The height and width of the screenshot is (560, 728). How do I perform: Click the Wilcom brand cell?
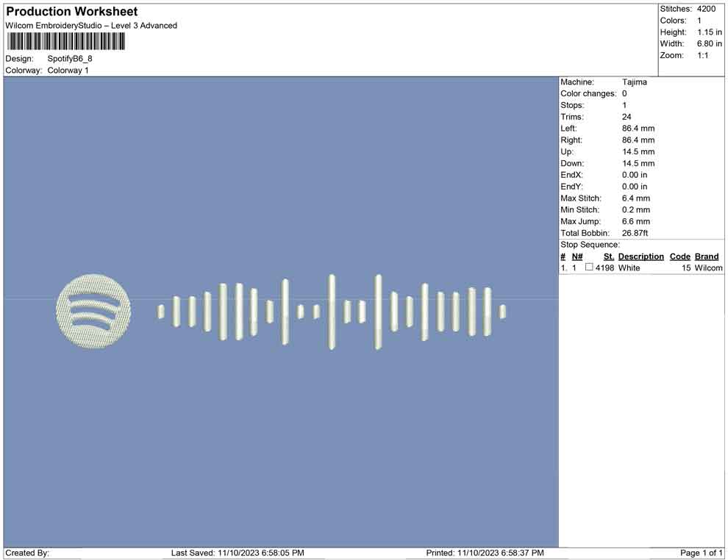[x=708, y=268]
